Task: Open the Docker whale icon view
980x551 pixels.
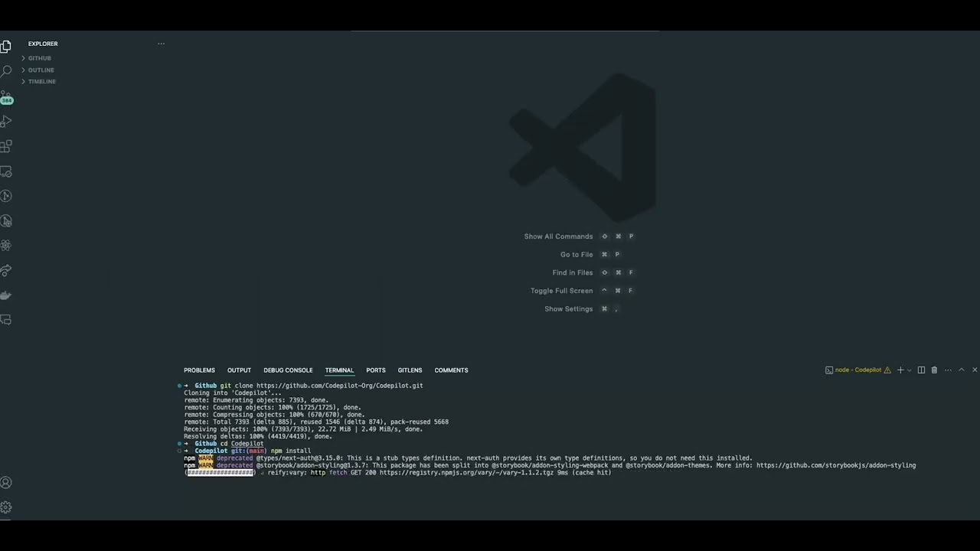Action: [6, 295]
